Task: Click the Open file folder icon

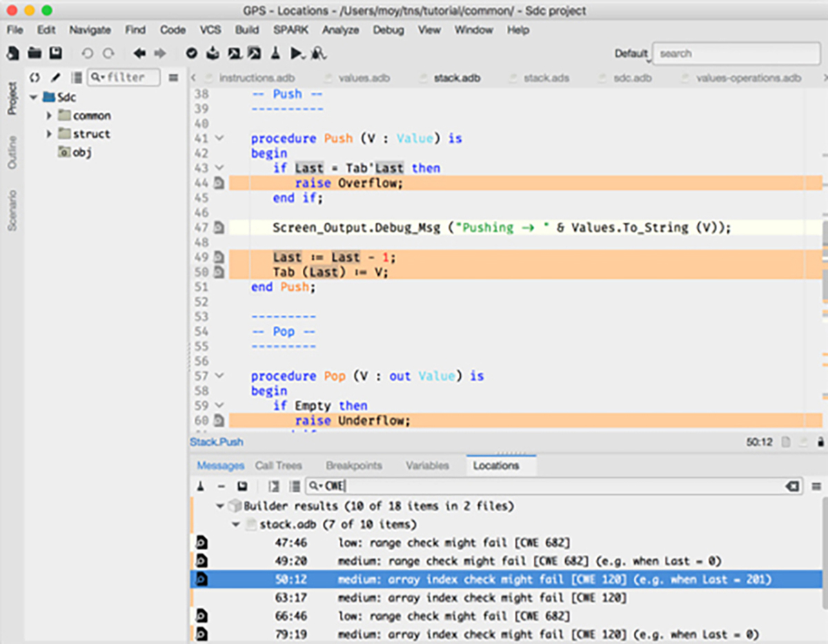Action: (x=34, y=53)
